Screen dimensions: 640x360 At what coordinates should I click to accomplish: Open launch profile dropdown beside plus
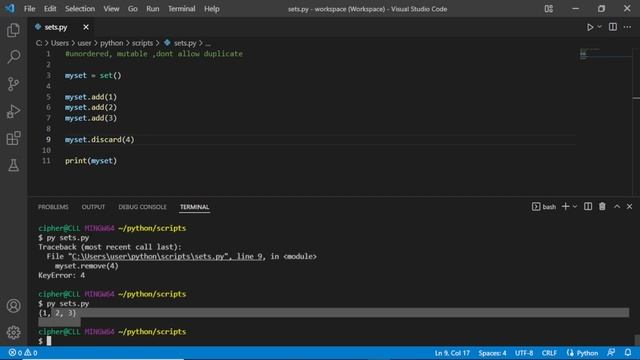tap(575, 207)
